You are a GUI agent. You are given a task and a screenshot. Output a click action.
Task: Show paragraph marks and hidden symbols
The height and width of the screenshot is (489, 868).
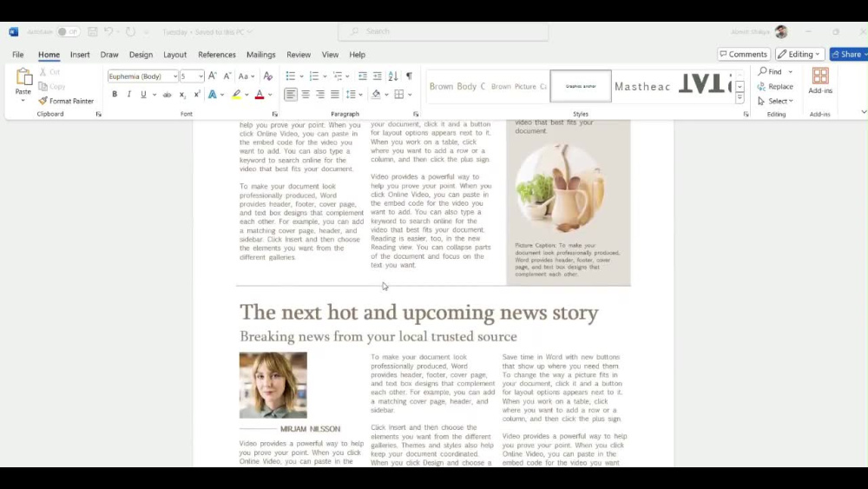[409, 76]
